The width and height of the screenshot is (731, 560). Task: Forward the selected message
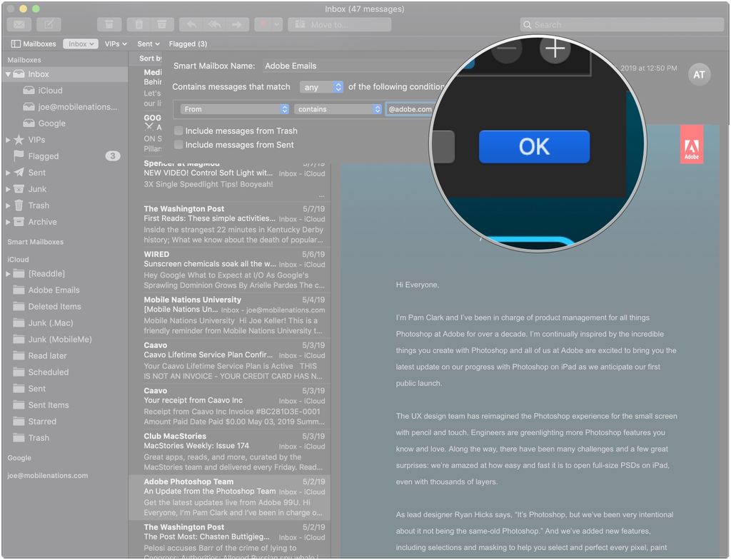pyautogui.click(x=238, y=24)
